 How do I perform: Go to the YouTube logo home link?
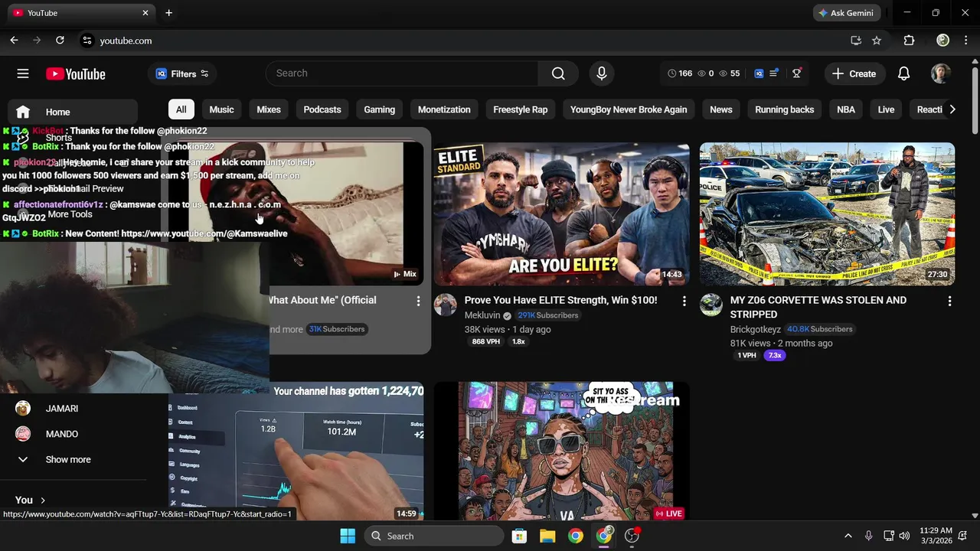tap(75, 73)
